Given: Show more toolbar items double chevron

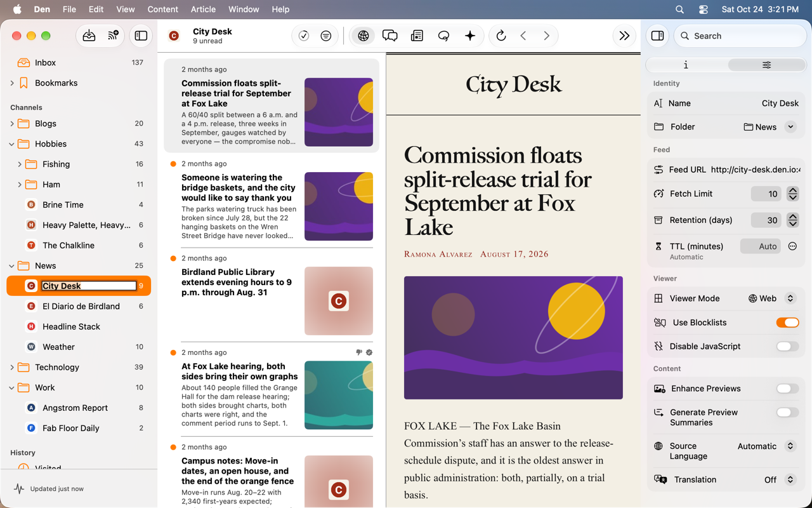Looking at the screenshot, I should 624,36.
